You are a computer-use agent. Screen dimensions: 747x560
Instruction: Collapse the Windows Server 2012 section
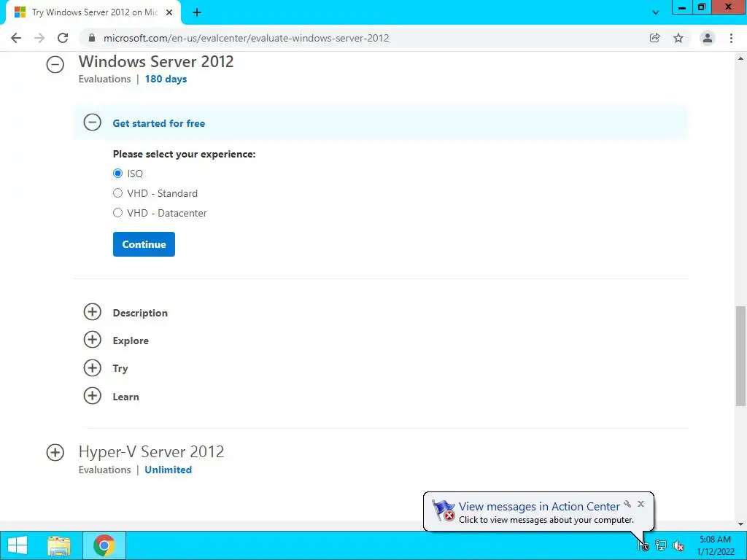pyautogui.click(x=55, y=64)
